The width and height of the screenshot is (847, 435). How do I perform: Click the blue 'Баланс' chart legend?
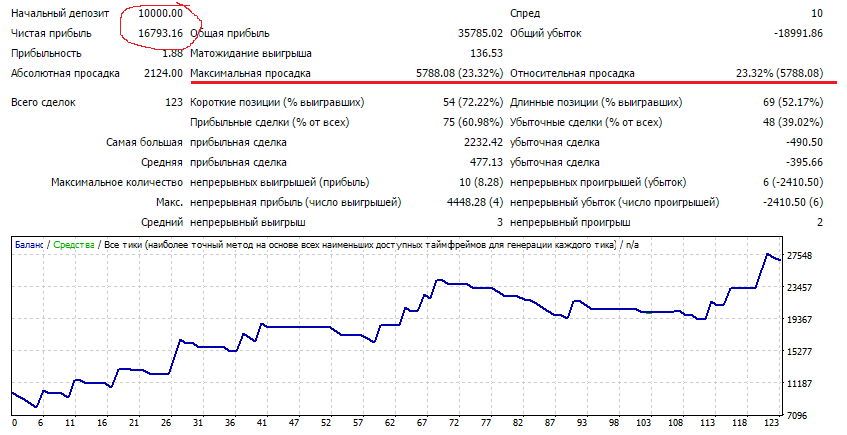coord(29,245)
